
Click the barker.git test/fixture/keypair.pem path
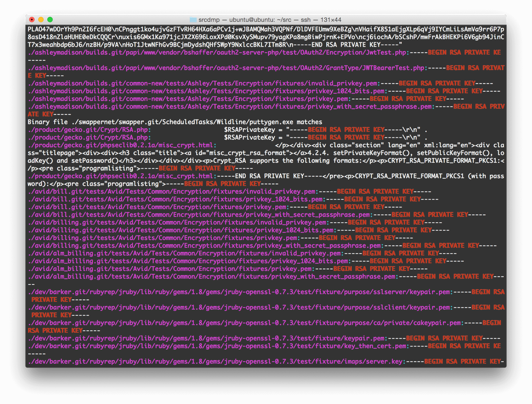[206, 338]
